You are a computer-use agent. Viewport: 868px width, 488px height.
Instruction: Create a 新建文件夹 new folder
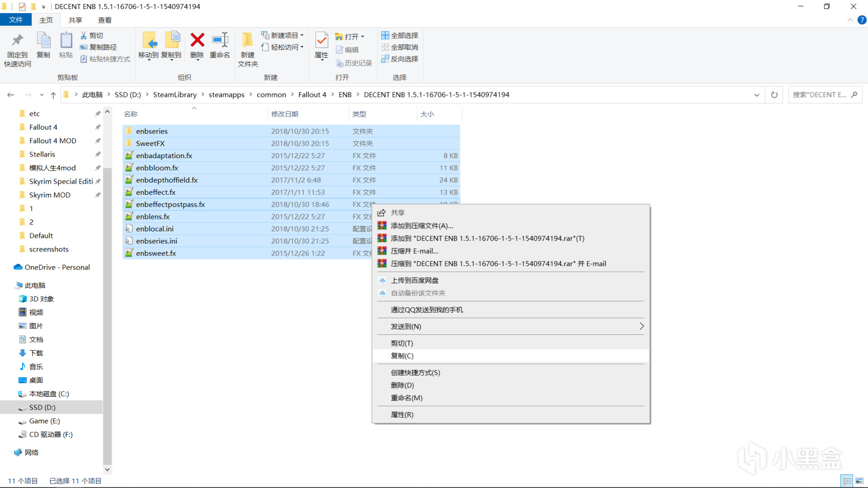click(248, 50)
